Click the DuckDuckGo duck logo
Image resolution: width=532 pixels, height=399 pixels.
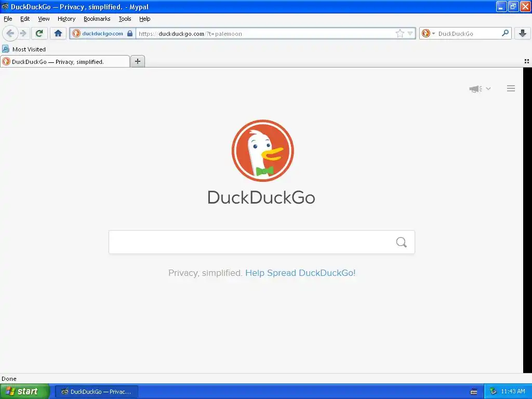point(262,151)
